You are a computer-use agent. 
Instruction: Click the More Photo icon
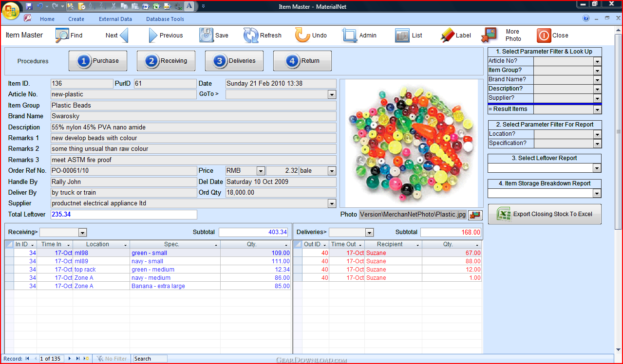(x=489, y=36)
